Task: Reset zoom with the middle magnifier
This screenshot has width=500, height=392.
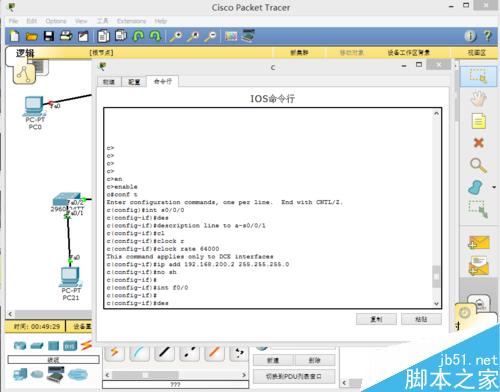Action: 193,36
